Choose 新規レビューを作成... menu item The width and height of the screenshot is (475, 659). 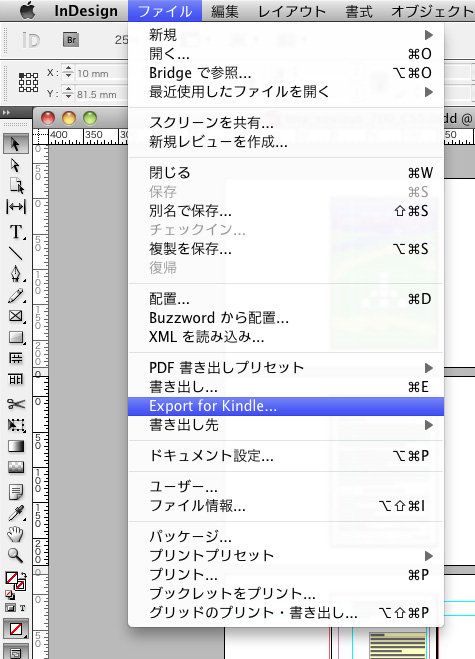pos(286,142)
